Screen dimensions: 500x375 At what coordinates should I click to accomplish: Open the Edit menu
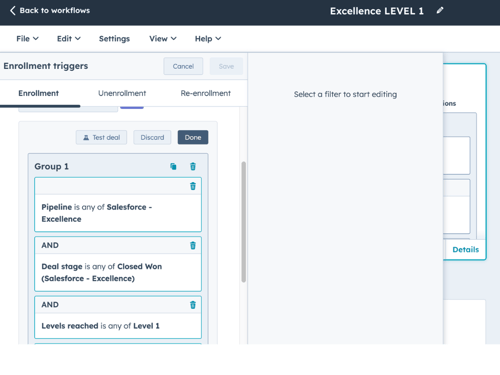(69, 39)
